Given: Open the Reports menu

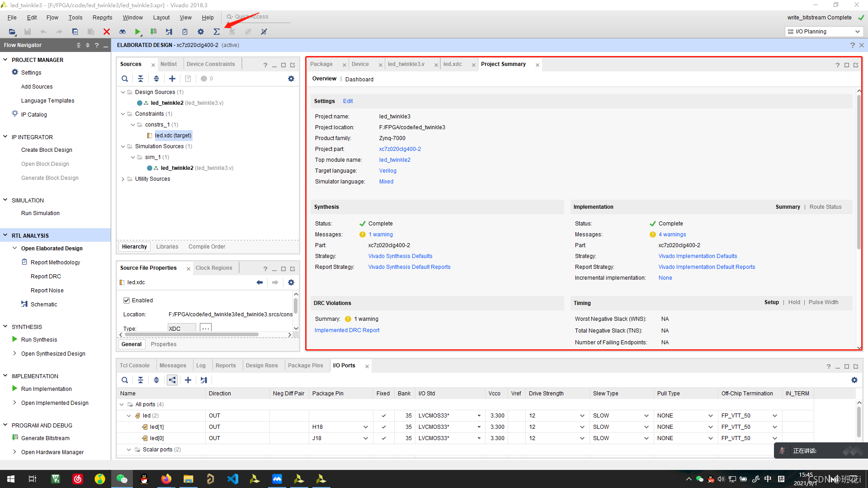Looking at the screenshot, I should tap(102, 17).
